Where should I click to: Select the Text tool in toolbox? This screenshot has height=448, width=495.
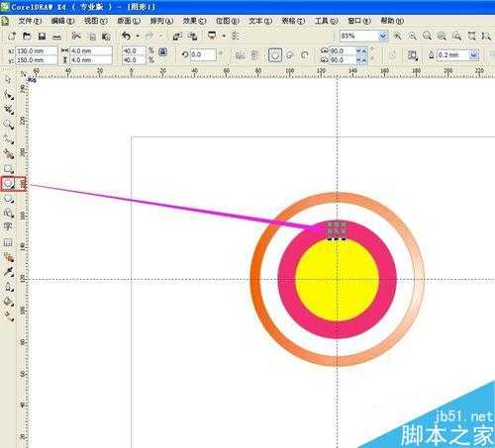tap(8, 227)
